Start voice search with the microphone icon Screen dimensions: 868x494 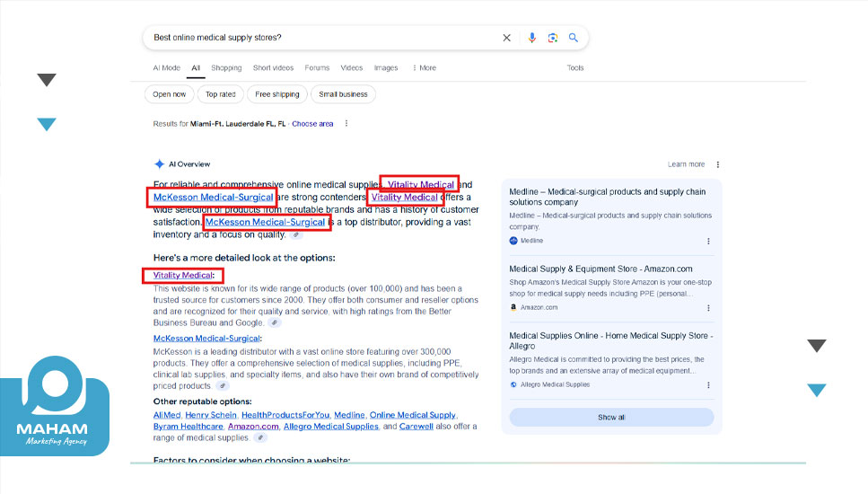coord(531,38)
